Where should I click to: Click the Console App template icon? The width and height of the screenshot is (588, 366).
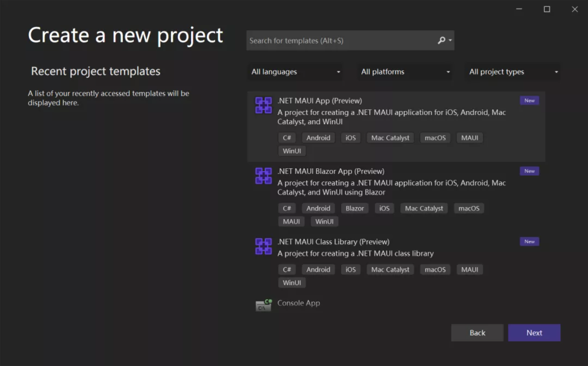point(263,305)
